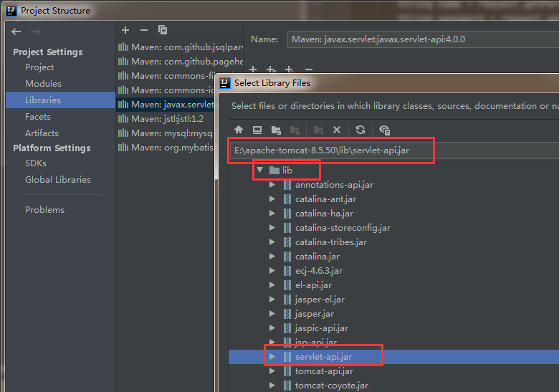Select Maven: commons-fileupload library
The height and width of the screenshot is (392, 559).
click(x=166, y=75)
